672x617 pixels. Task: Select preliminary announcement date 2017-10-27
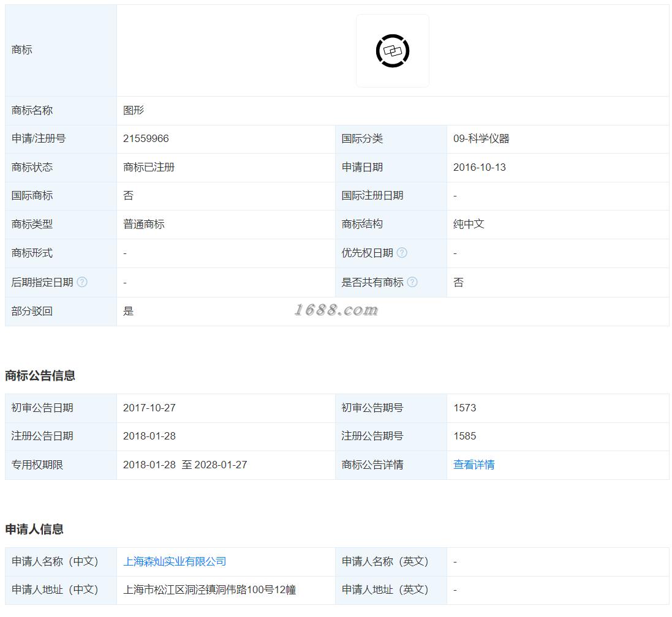[x=149, y=408]
